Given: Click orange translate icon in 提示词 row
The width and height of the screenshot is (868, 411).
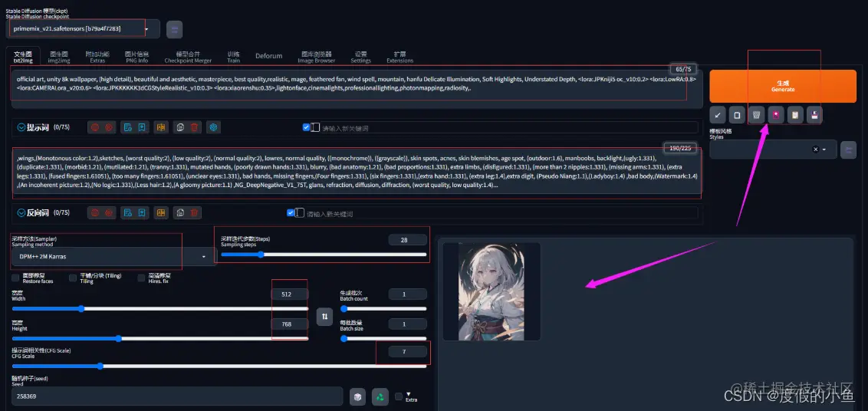Looking at the screenshot, I should tap(161, 127).
